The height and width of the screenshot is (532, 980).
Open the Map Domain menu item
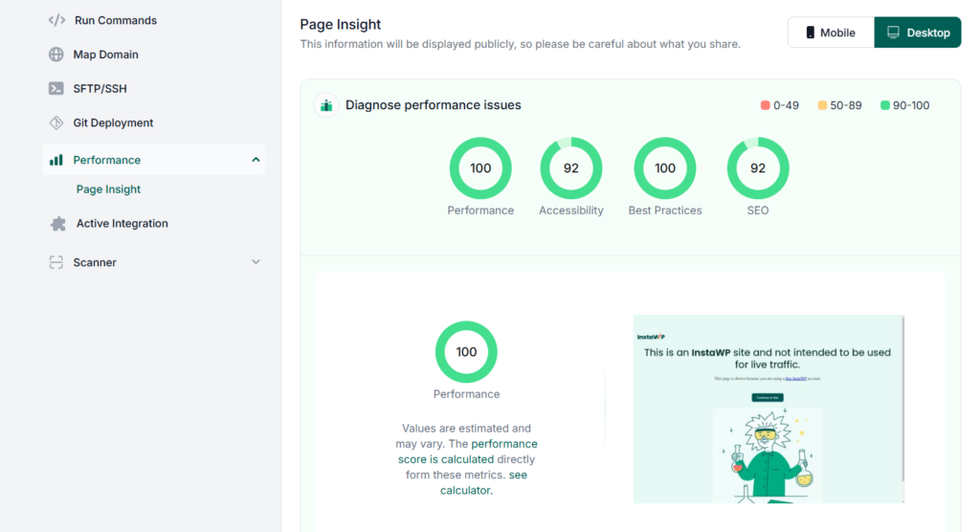[105, 55]
